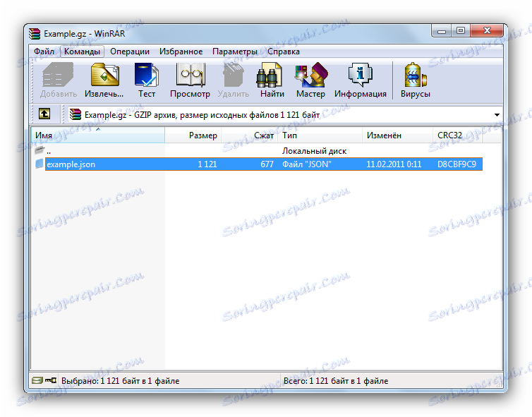Open the Файл menu
Screen dimensions: 532x417
coord(44,52)
